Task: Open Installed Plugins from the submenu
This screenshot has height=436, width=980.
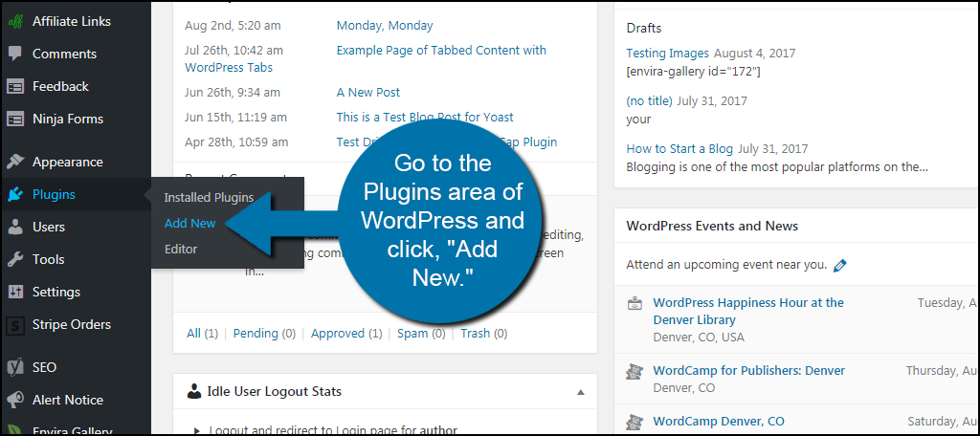Action: coord(209,197)
